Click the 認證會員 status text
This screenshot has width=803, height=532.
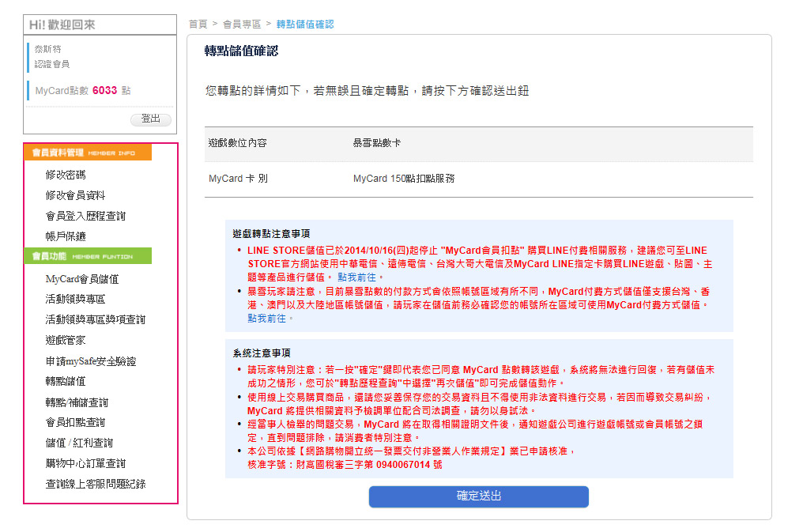(51, 64)
